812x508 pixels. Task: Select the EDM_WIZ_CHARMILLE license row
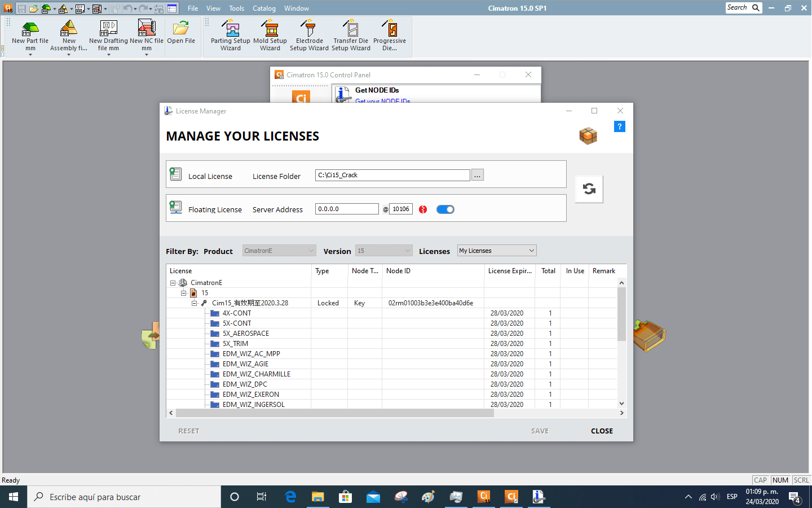pos(392,374)
